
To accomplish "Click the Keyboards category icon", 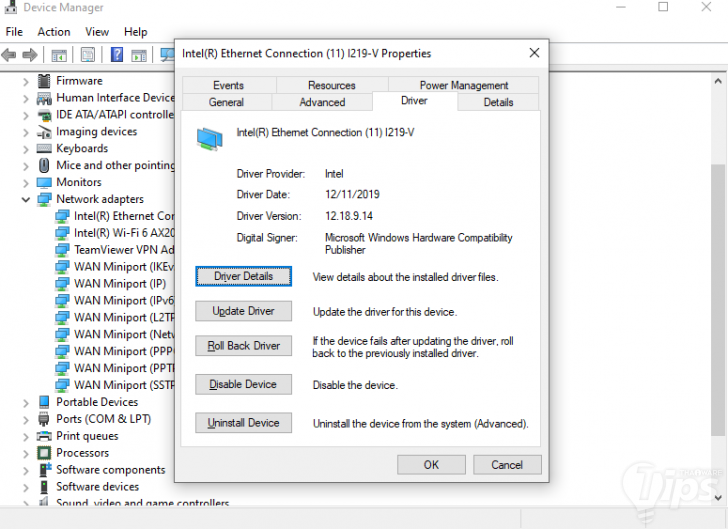I will (x=44, y=149).
